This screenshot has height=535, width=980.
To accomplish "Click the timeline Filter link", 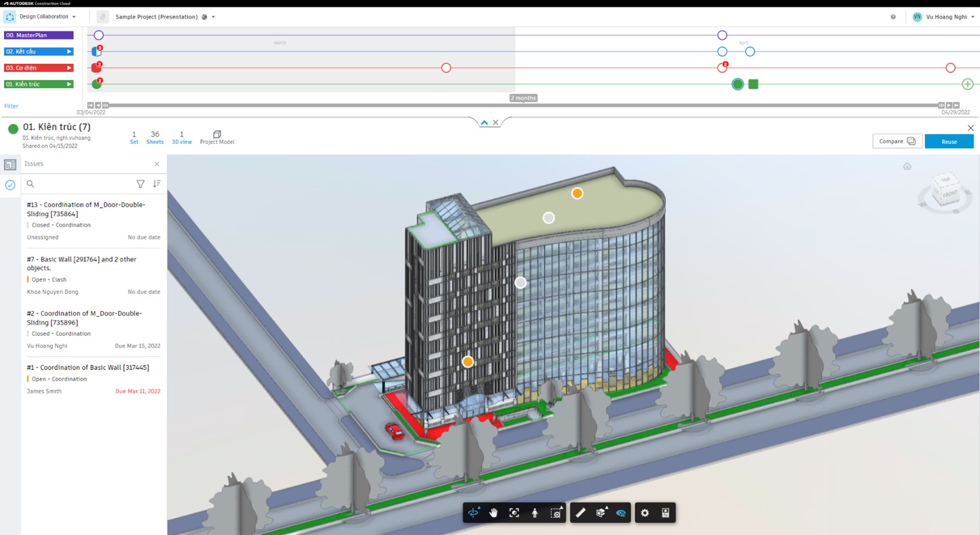I will point(11,106).
